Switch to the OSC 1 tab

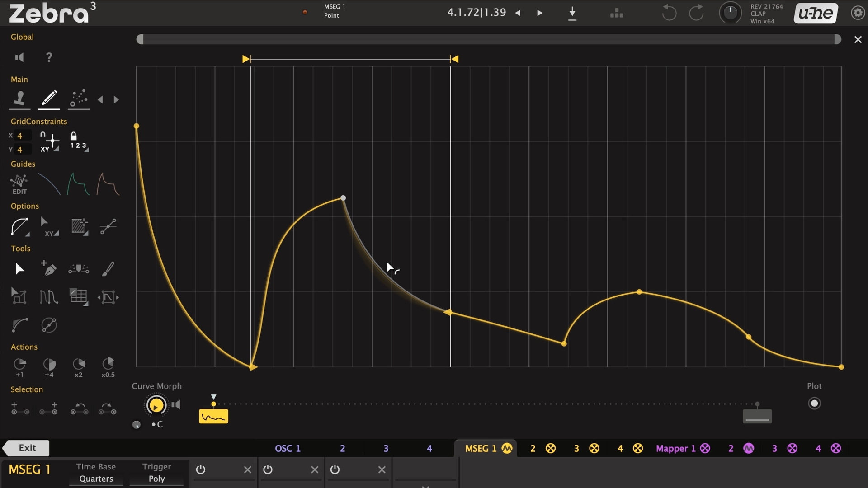[x=288, y=448]
